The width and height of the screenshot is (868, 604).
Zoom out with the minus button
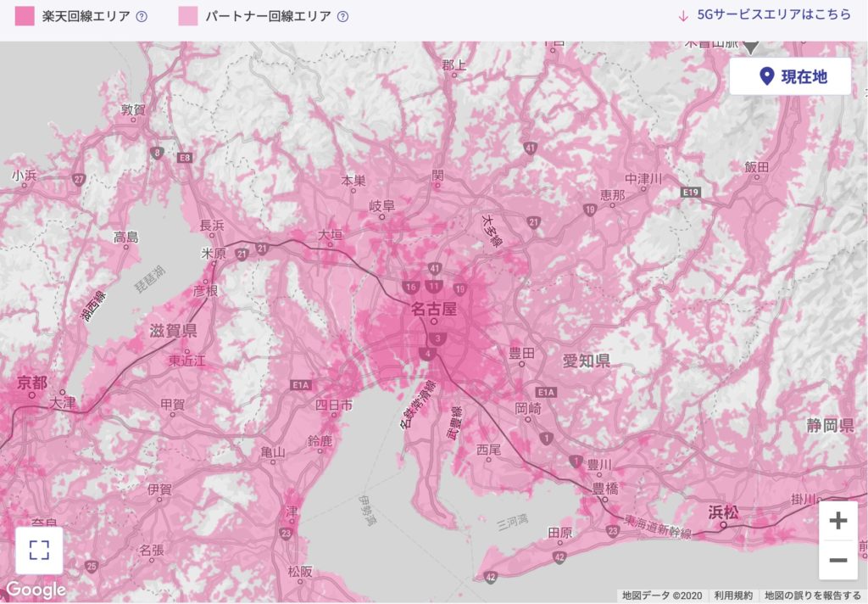[x=838, y=560]
